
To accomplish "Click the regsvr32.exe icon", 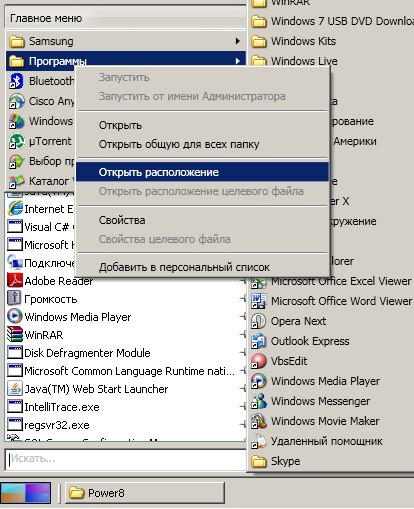I will pyautogui.click(x=15, y=424).
